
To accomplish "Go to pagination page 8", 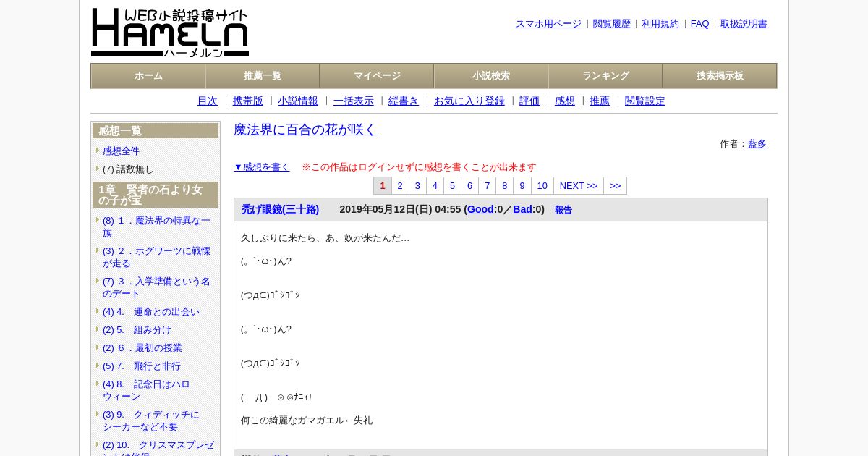I will [504, 186].
